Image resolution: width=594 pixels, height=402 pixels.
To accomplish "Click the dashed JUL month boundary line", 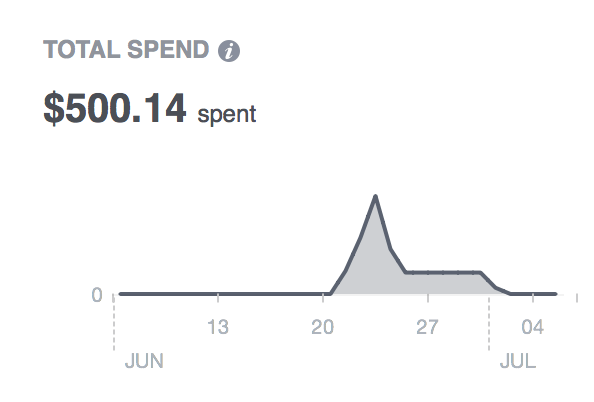I will 489,323.
